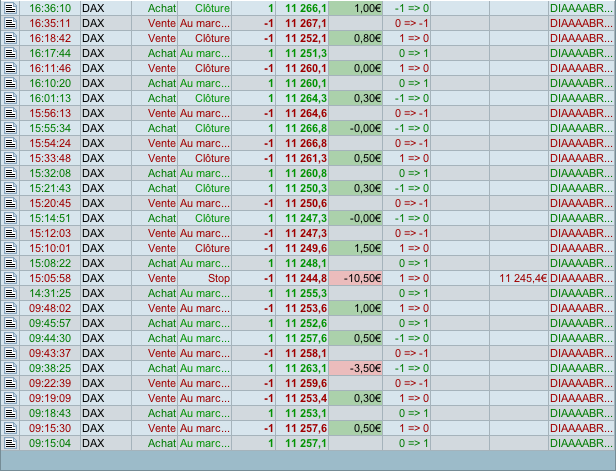Open order details icon for 15:05:58 Stop row
The width and height of the screenshot is (616, 471).
click(x=11, y=278)
